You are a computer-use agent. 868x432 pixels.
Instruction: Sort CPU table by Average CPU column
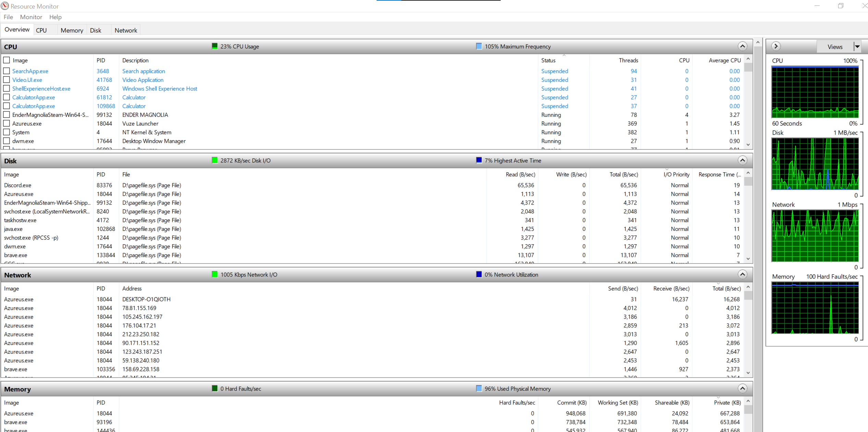(x=718, y=60)
